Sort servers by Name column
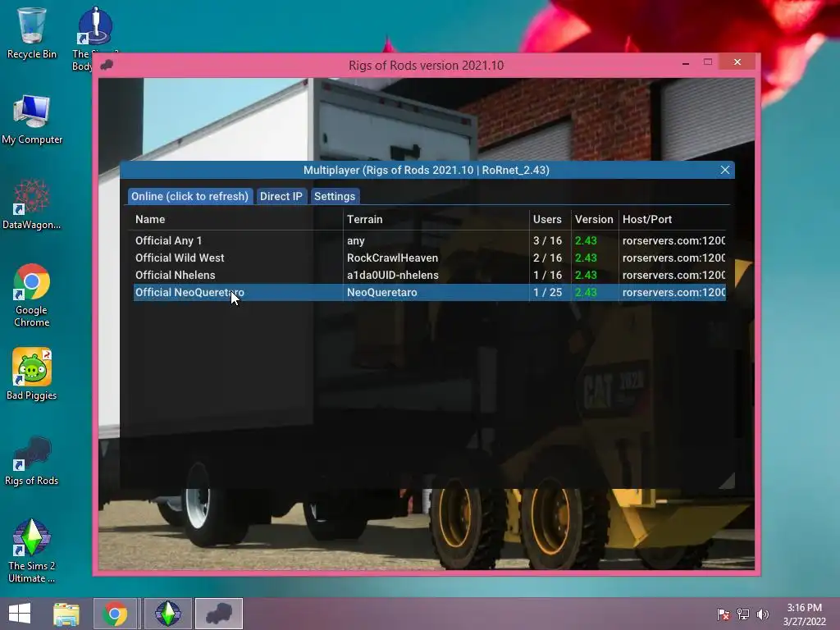 coord(150,219)
